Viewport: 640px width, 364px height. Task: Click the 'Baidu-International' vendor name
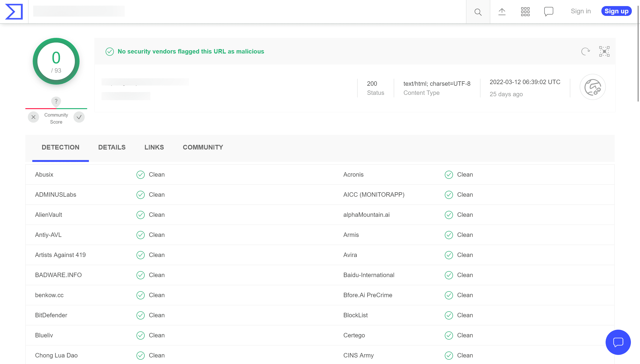(x=368, y=275)
